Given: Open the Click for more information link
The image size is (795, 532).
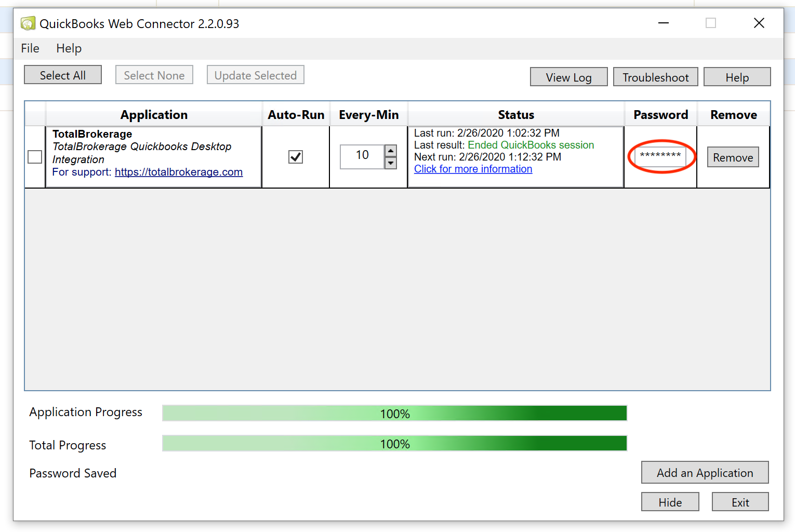Looking at the screenshot, I should click(473, 169).
